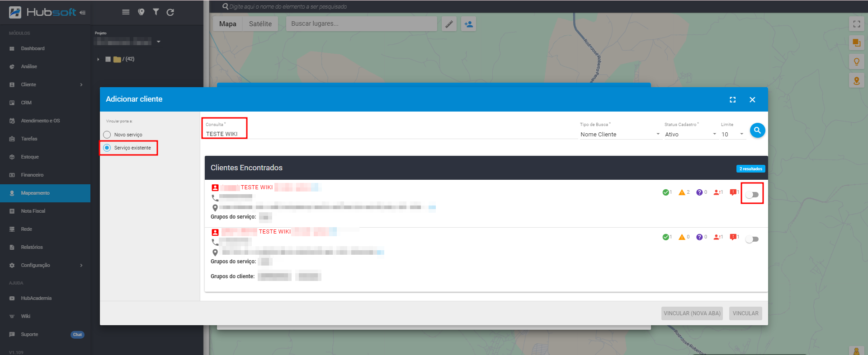Screen dimensions: 868x355
Task: Click the ruler measure tool on the map
Action: pos(449,24)
